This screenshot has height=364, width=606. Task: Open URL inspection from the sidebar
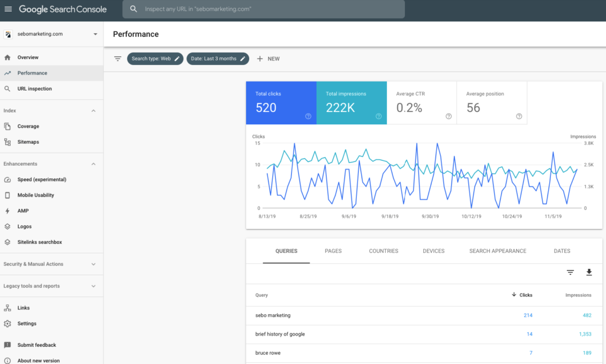tap(34, 89)
